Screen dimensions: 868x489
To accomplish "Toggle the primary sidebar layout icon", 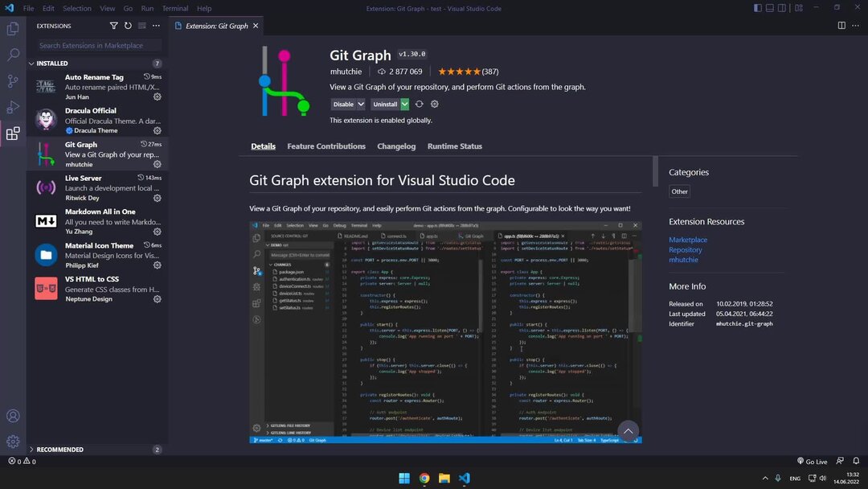I will coord(757,8).
